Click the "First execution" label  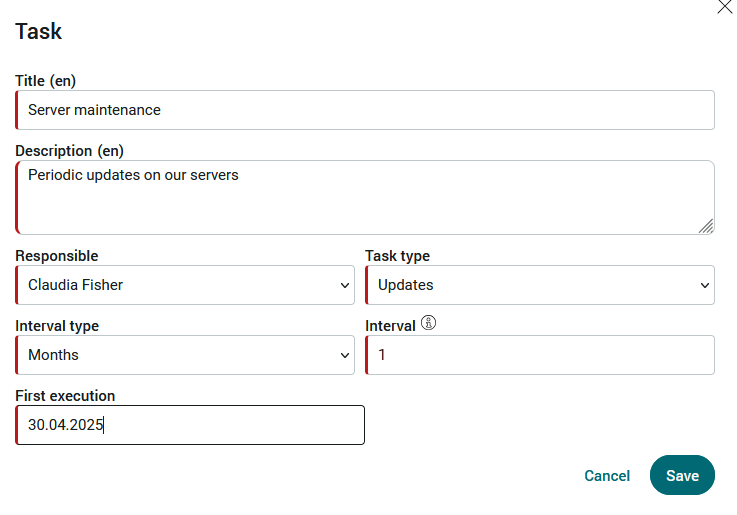tap(65, 396)
